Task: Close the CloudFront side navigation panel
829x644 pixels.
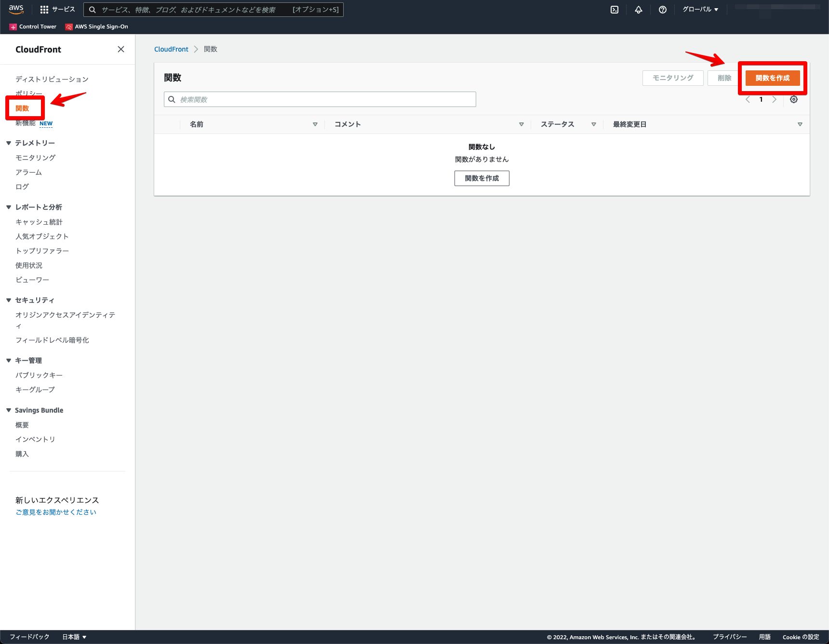Action: coord(121,49)
